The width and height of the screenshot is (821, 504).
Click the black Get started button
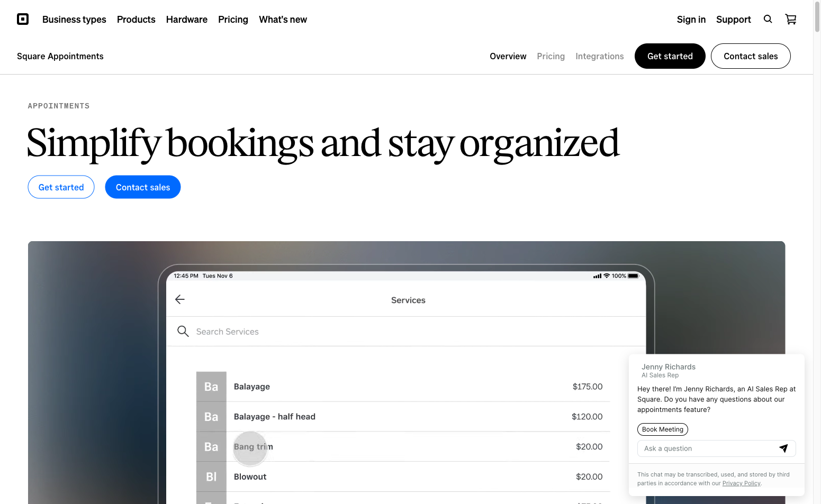pyautogui.click(x=670, y=56)
